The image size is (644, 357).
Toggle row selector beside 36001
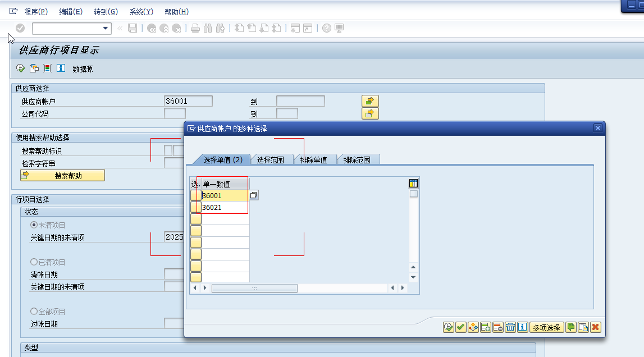[x=196, y=195]
